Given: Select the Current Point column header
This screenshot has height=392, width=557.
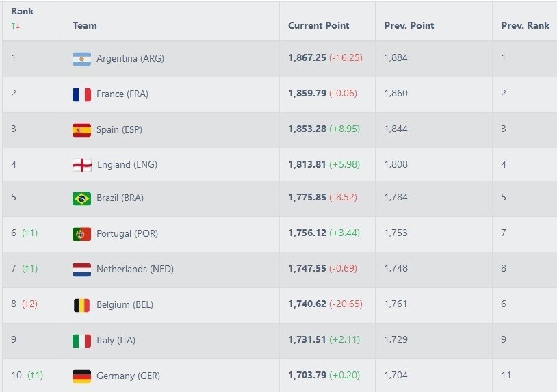Looking at the screenshot, I should [x=318, y=25].
